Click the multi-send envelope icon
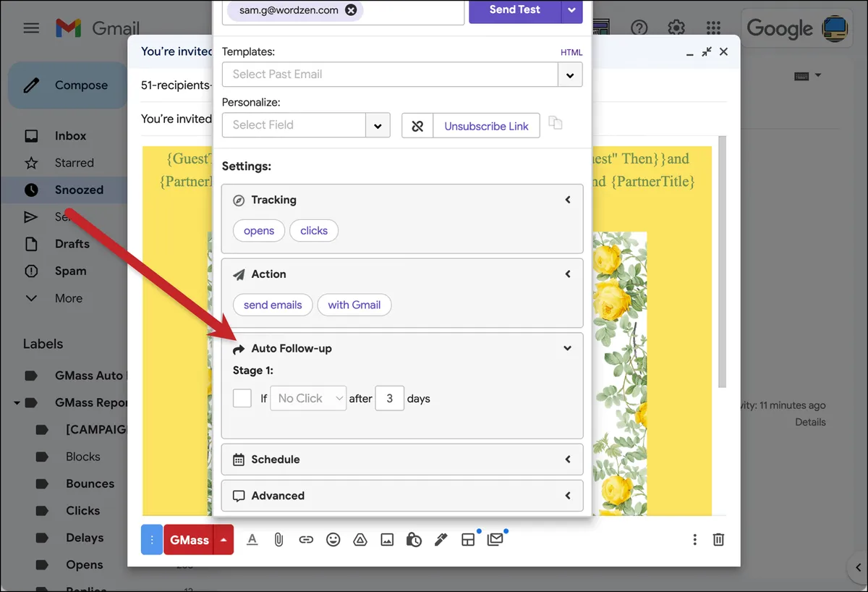The image size is (868, 592). pyautogui.click(x=495, y=539)
